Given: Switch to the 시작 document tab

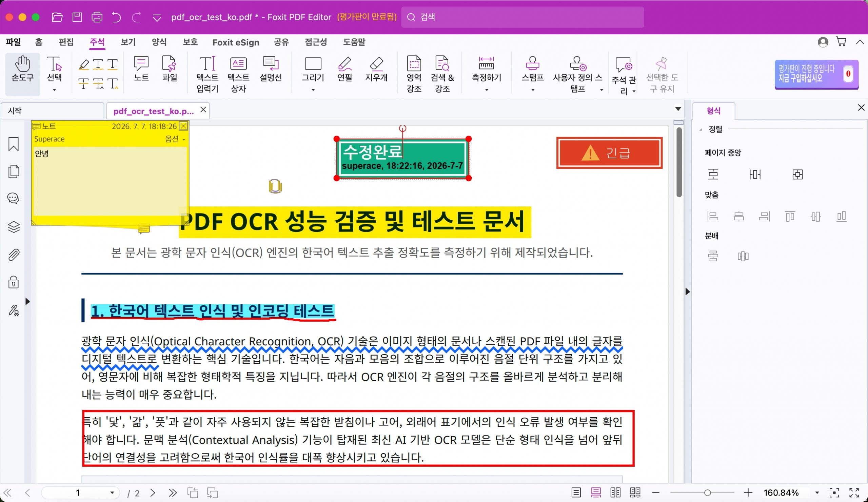Looking at the screenshot, I should pos(52,111).
